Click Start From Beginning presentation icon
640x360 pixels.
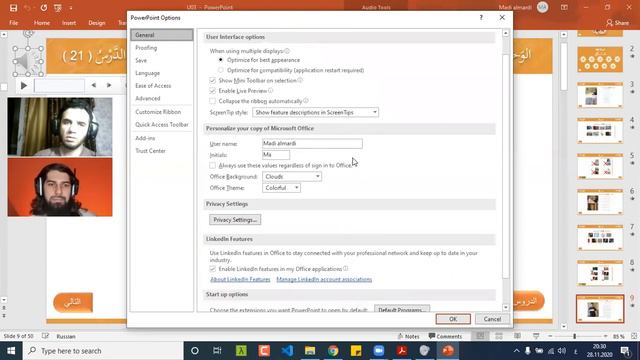(58, 8)
